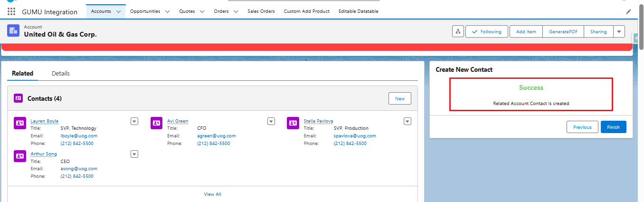Image resolution: width=644 pixels, height=202 pixels.
Task: Open the Opportunities tab dropdown chevron
Action: (167, 11)
